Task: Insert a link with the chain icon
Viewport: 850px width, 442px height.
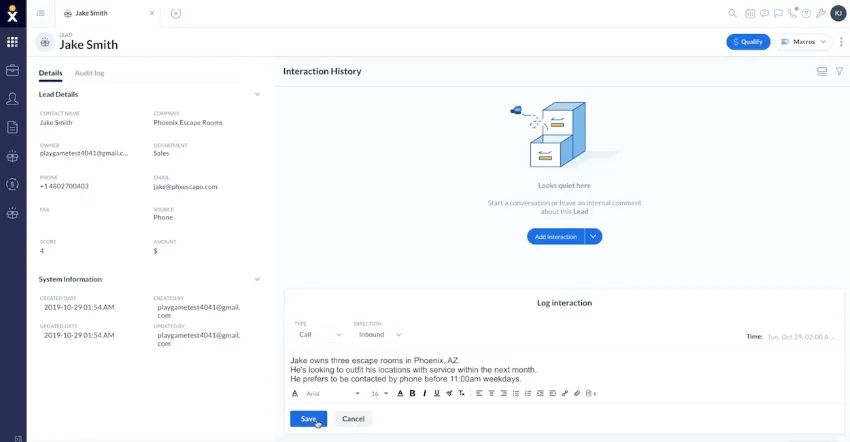Action: pos(565,393)
